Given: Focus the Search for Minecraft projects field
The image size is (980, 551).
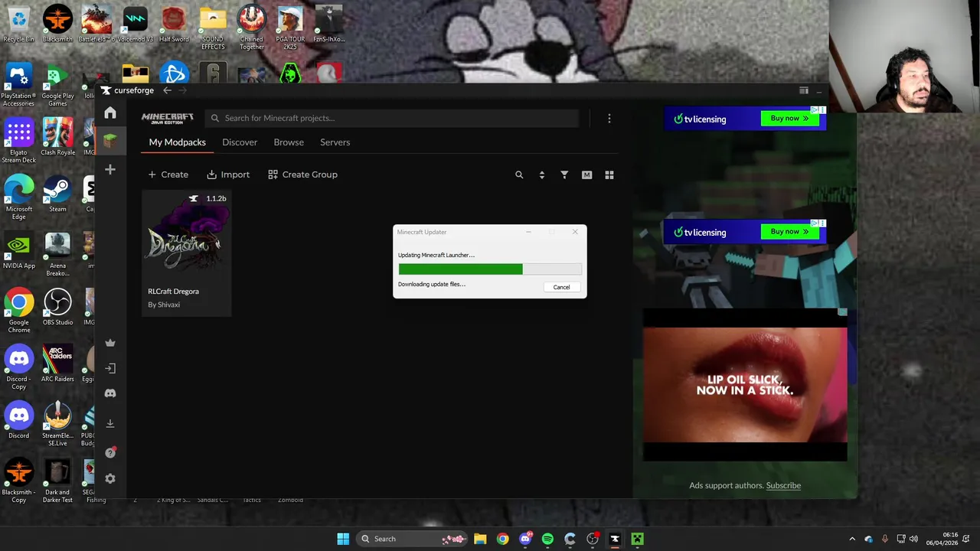Looking at the screenshot, I should (x=392, y=119).
